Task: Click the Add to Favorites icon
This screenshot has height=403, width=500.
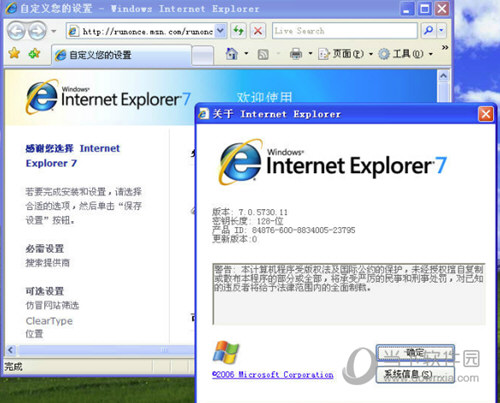Action: 34,53
